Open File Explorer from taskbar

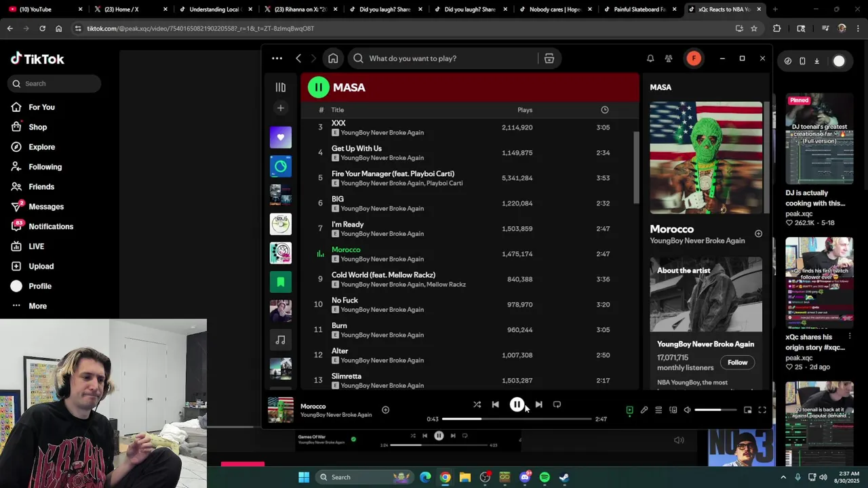point(465,477)
